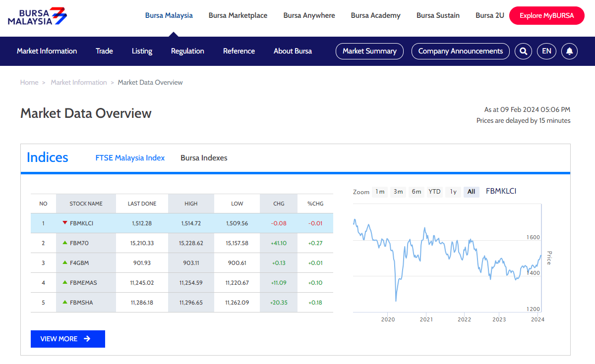595x364 pixels.
Task: Click the green up arrow beside FBM70
Action: point(64,243)
